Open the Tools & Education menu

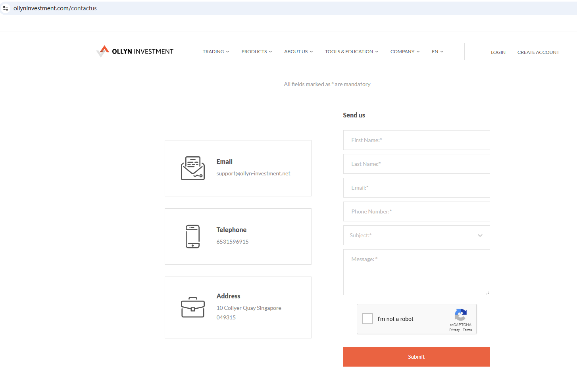[351, 52]
